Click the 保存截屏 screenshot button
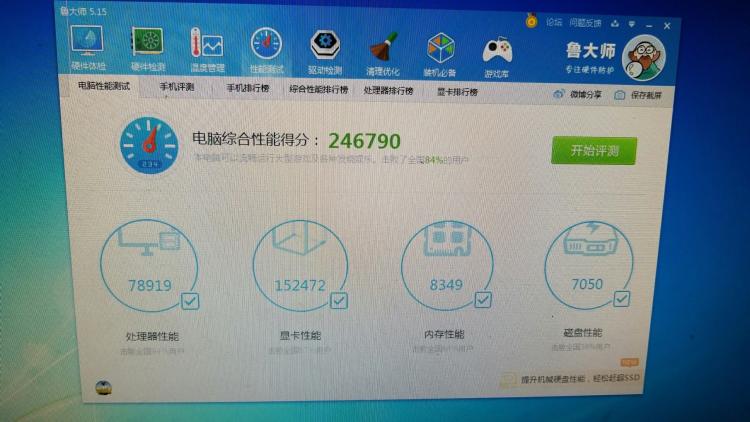The image size is (750, 422). (x=638, y=95)
